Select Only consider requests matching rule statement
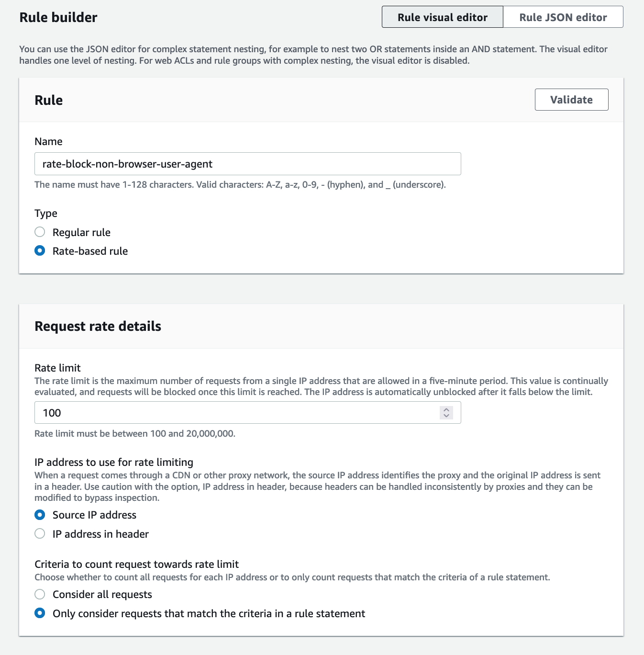This screenshot has height=655, width=644. (40, 613)
